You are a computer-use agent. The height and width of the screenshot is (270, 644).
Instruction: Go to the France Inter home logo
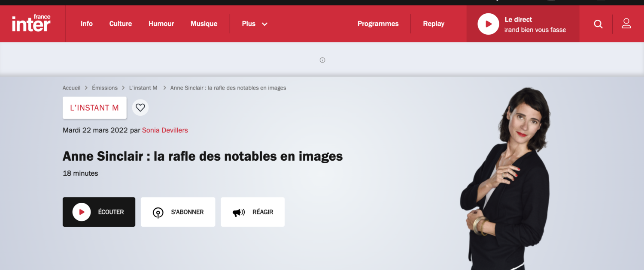pyautogui.click(x=31, y=24)
